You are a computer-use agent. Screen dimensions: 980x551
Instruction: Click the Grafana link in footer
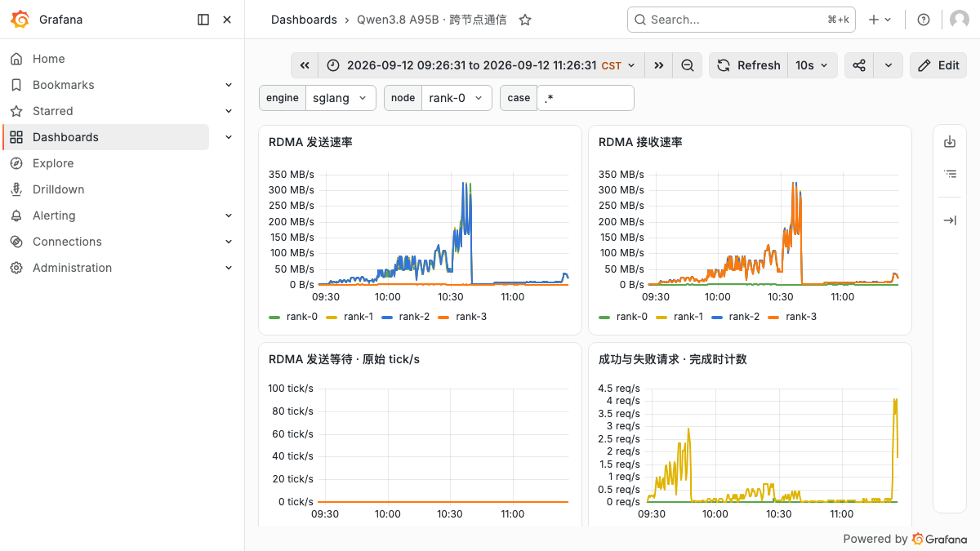(x=940, y=539)
